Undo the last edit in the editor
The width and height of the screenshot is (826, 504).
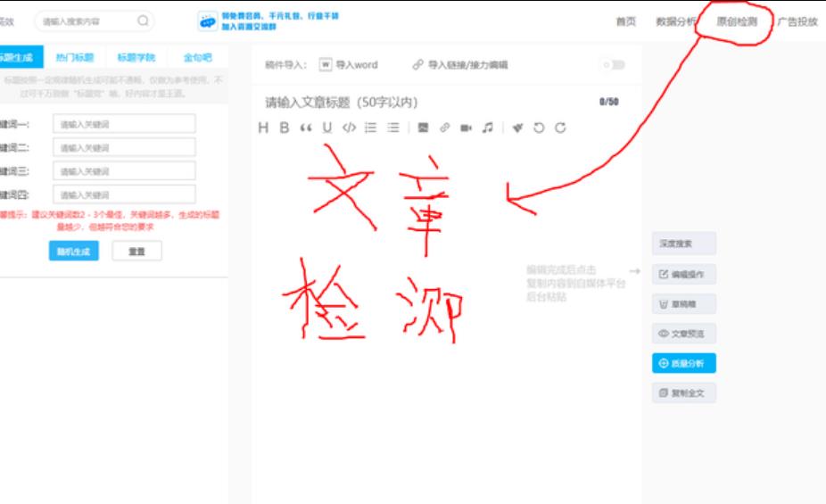(x=539, y=128)
